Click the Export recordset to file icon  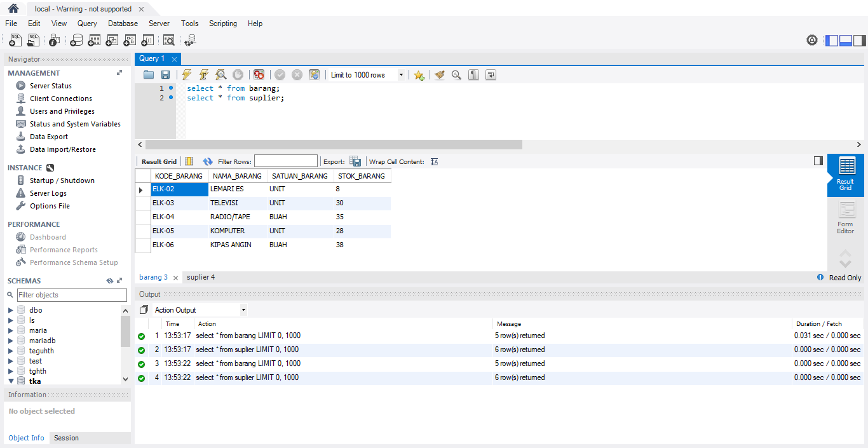pos(355,161)
